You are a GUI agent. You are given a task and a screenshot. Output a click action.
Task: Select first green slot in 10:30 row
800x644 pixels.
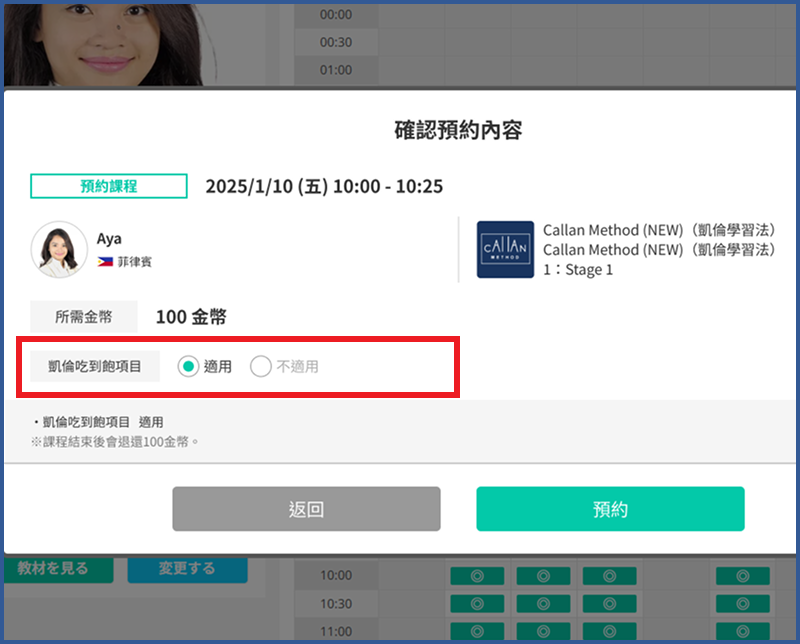click(x=476, y=604)
